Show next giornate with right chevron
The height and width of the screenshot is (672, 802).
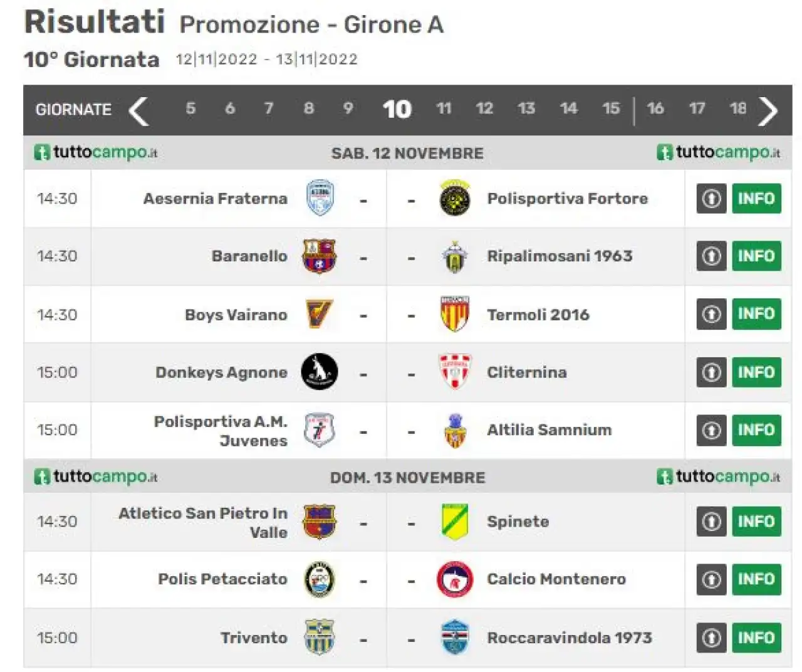(768, 111)
